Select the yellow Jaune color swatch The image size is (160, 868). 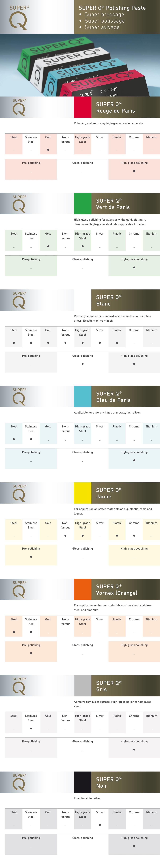pos(83,493)
